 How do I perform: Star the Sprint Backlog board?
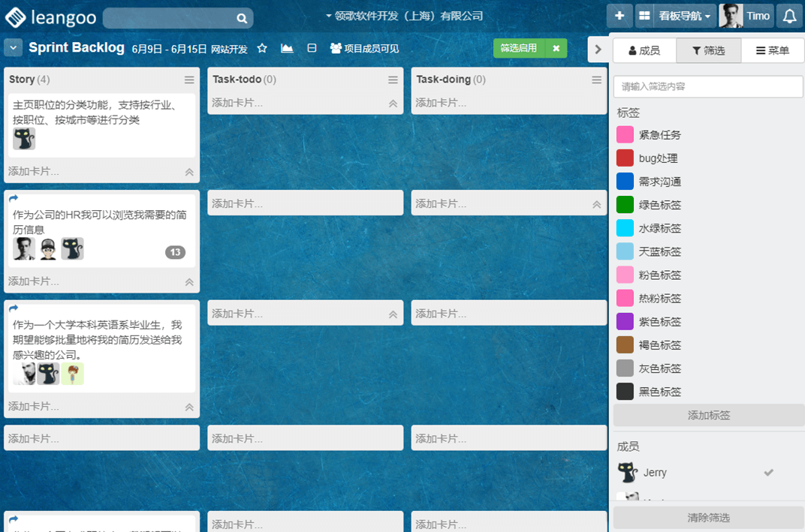[x=262, y=49]
